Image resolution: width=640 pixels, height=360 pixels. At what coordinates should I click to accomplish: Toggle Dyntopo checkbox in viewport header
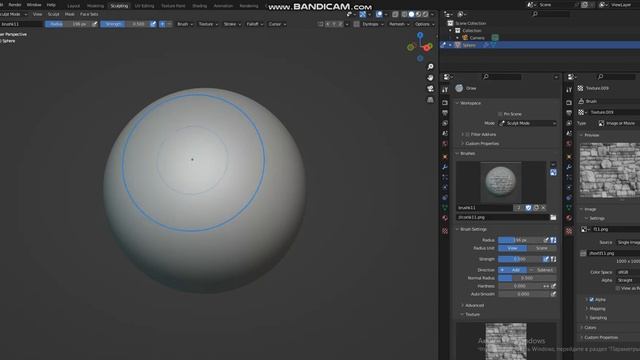coord(356,24)
